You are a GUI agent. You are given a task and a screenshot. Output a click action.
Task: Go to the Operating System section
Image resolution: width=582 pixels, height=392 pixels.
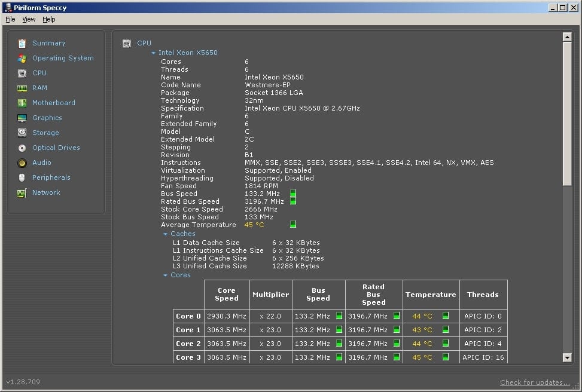click(x=63, y=58)
